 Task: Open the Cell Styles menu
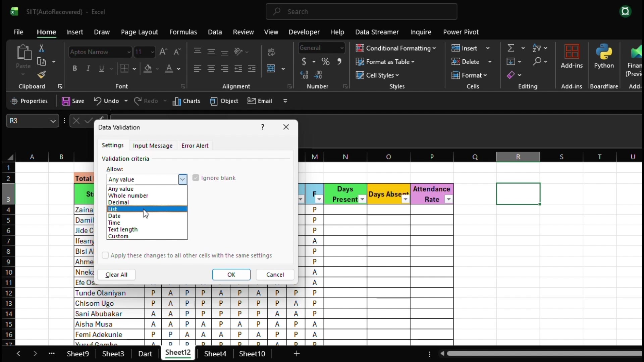tap(378, 75)
